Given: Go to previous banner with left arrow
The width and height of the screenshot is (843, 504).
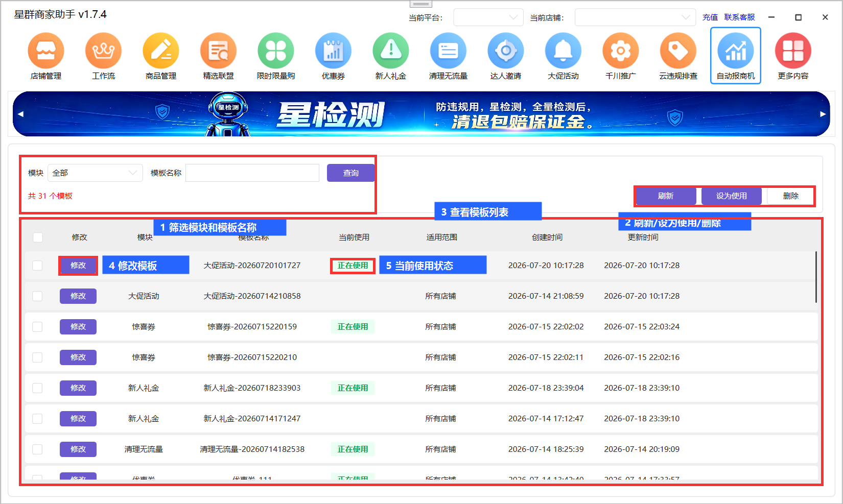Looking at the screenshot, I should (20, 114).
